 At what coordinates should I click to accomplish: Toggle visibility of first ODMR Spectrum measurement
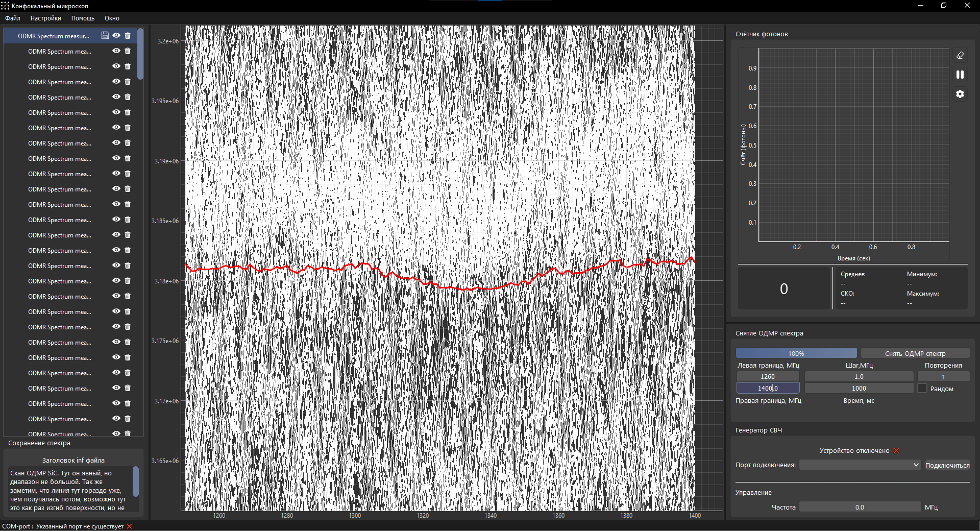pyautogui.click(x=116, y=36)
